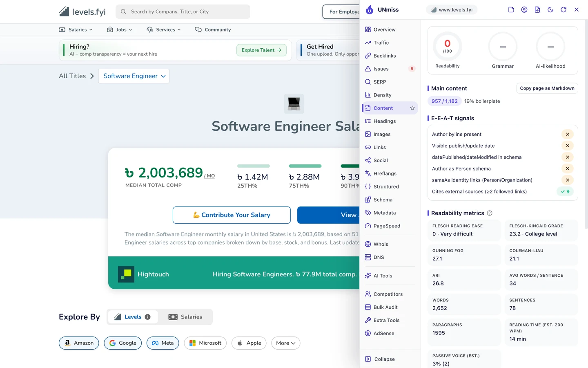Image resolution: width=588 pixels, height=368 pixels.
Task: Click the Readability metrics help icon
Action: coord(490,213)
